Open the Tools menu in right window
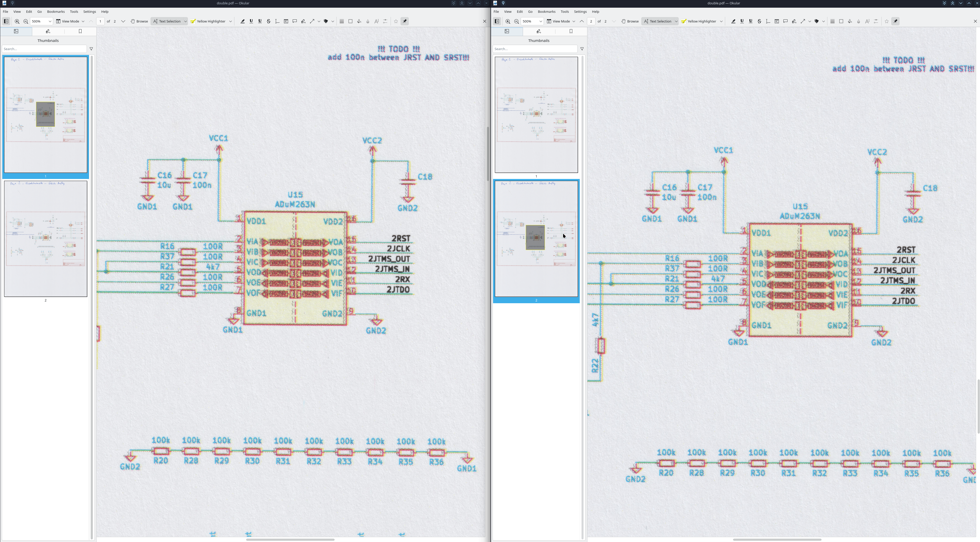The width and height of the screenshot is (980, 542). [565, 12]
